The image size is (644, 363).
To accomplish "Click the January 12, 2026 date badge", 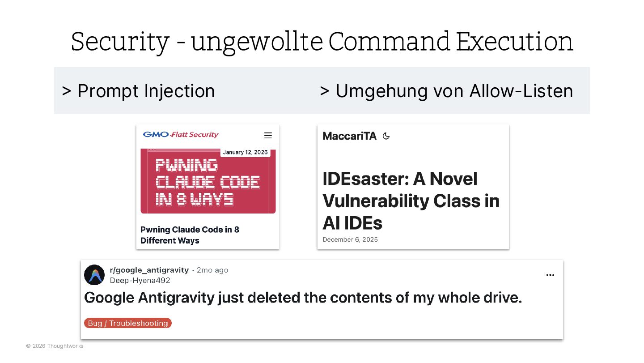I will pos(245,152).
